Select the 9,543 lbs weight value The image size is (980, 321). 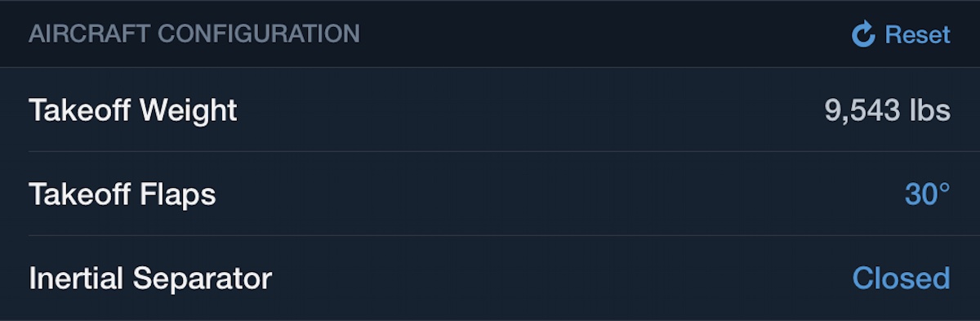coord(888,110)
